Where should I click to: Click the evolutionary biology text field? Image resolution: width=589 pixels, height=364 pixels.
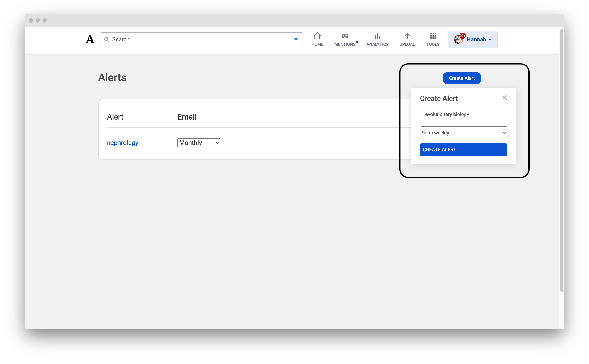click(x=463, y=114)
